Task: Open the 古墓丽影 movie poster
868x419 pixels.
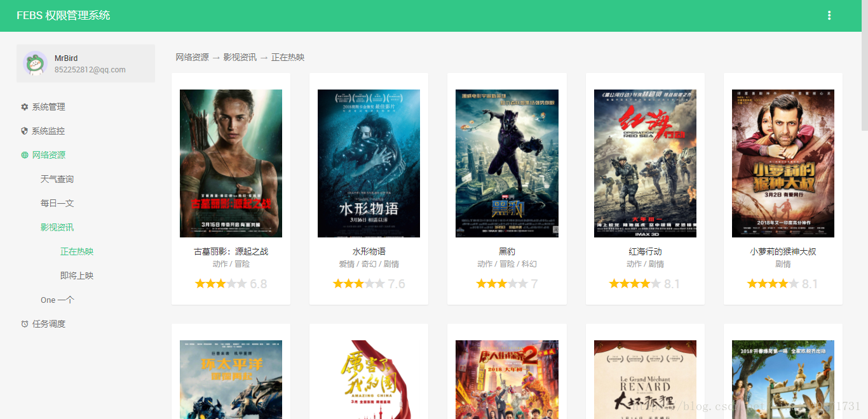Action: coord(231,163)
